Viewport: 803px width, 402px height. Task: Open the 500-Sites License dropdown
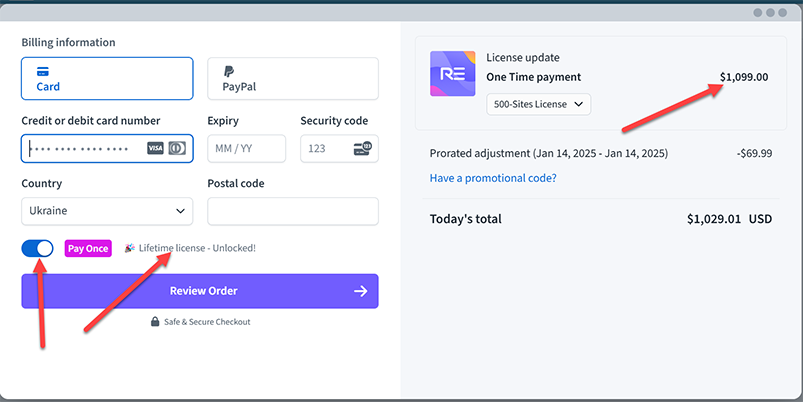539,104
